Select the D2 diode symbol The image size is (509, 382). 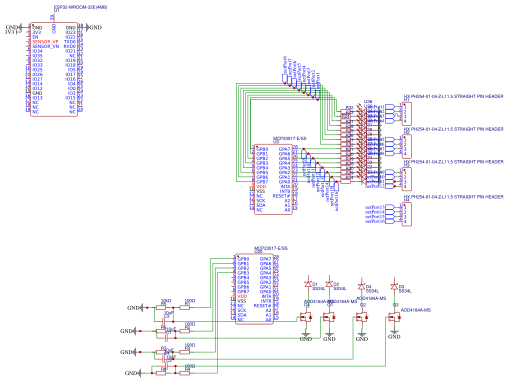(x=329, y=284)
